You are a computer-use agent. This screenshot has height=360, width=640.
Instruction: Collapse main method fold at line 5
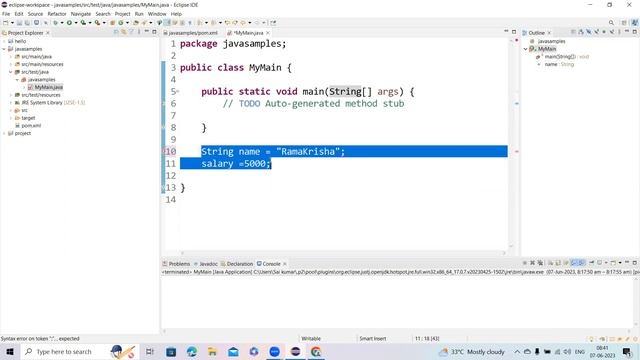[178, 91]
